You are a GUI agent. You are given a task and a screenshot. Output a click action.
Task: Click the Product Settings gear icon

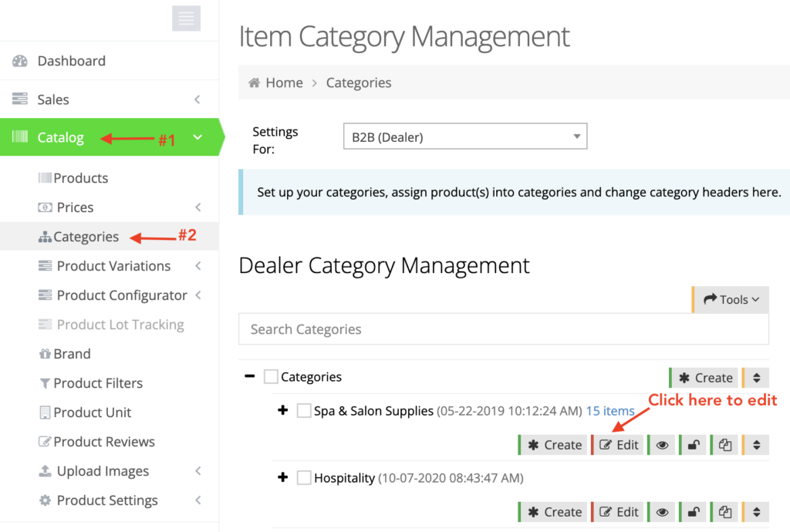click(x=45, y=500)
